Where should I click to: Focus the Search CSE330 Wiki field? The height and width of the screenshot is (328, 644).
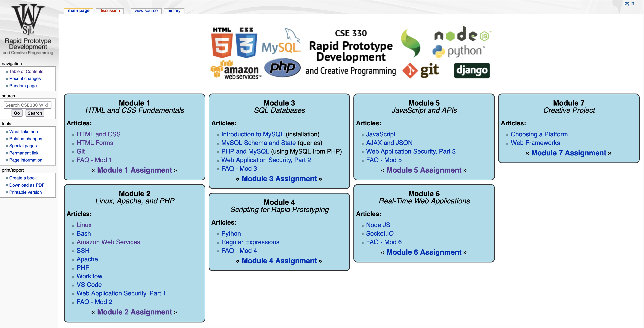(27, 105)
